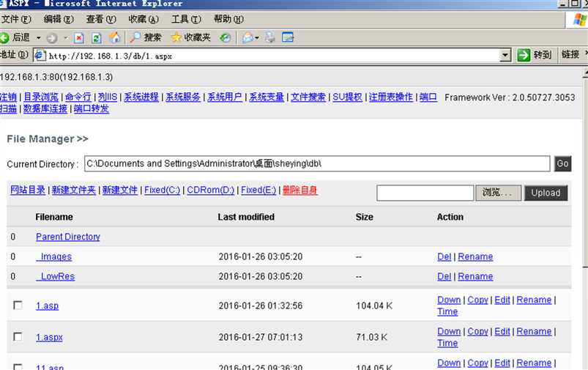Click the Forward arrow icon in toolbar
Screen dimensions: 588x370
coord(52,37)
